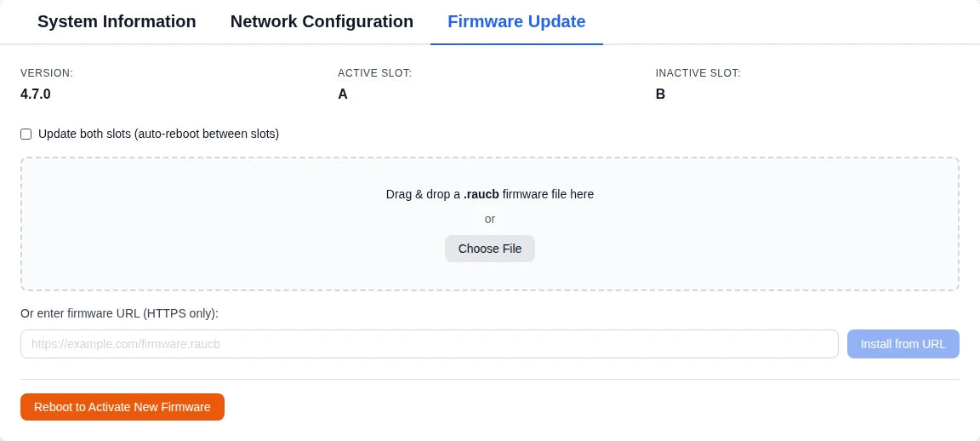Screen dimensions: 980x441
Task: Open the System Information tab
Action: pos(117,22)
